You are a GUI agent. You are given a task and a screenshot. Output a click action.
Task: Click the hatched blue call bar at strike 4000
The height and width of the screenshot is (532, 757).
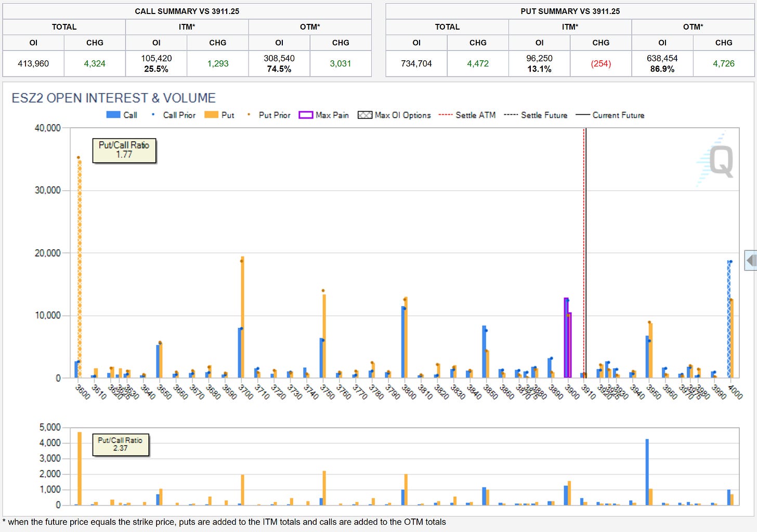(729, 319)
